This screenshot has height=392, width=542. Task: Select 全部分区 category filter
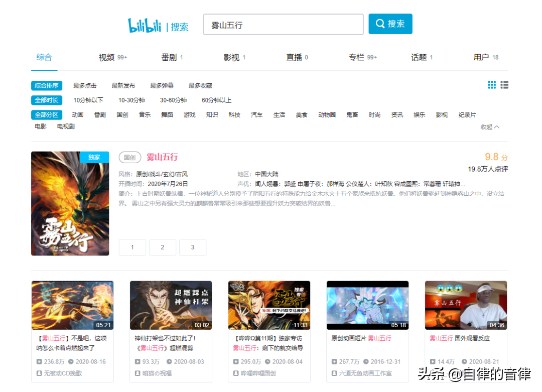(x=47, y=115)
